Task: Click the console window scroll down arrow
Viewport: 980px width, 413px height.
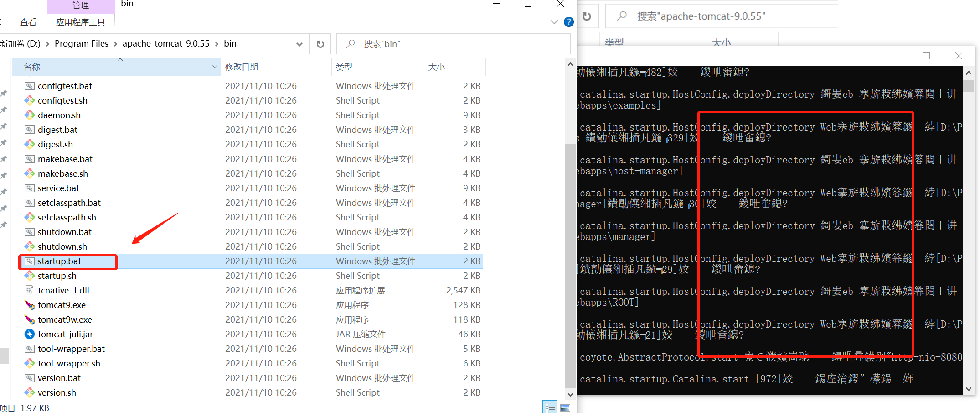Action: point(969,389)
